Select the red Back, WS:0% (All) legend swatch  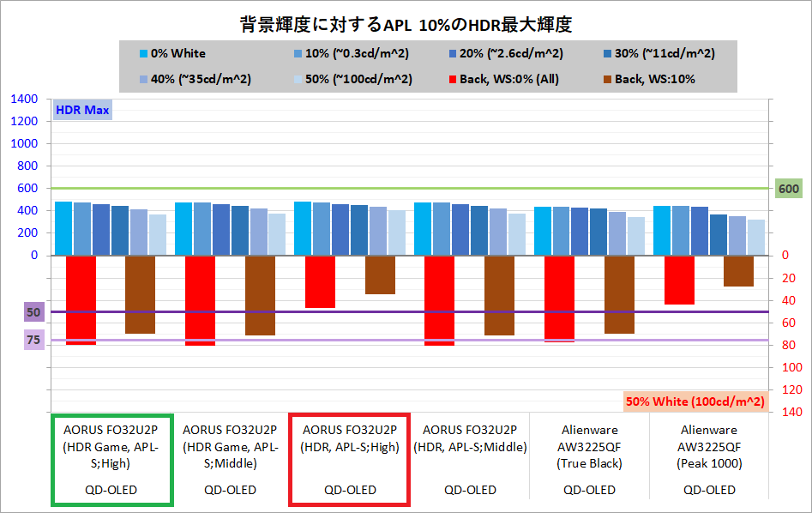pos(453,79)
